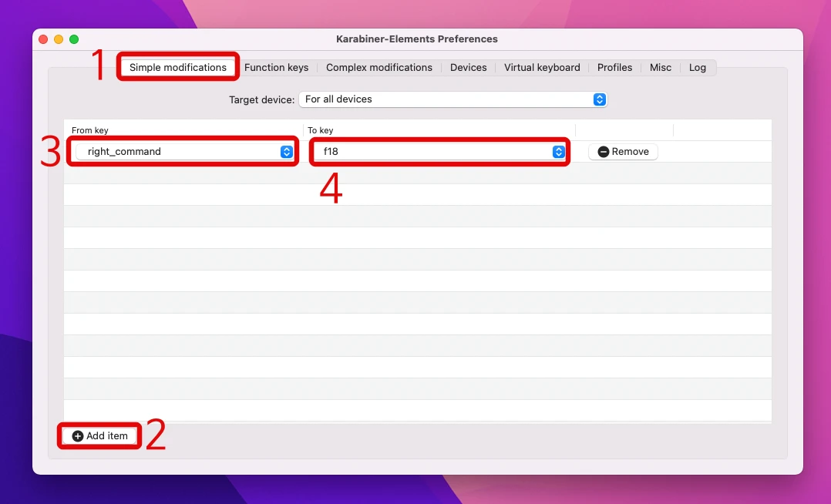Open the Function keys tab
This screenshot has height=504, width=831.
[x=276, y=67]
